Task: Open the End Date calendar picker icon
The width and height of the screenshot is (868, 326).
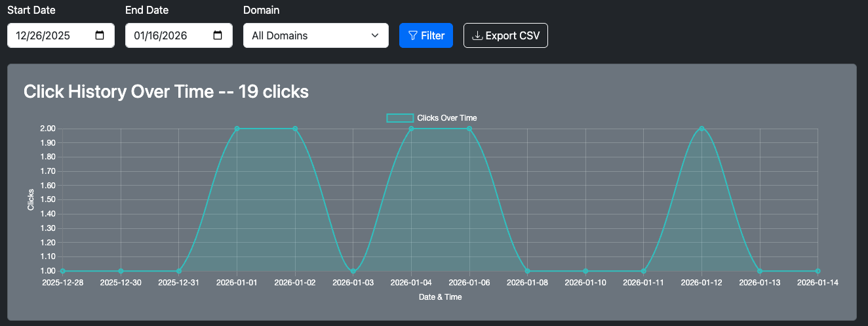Action: (x=218, y=35)
